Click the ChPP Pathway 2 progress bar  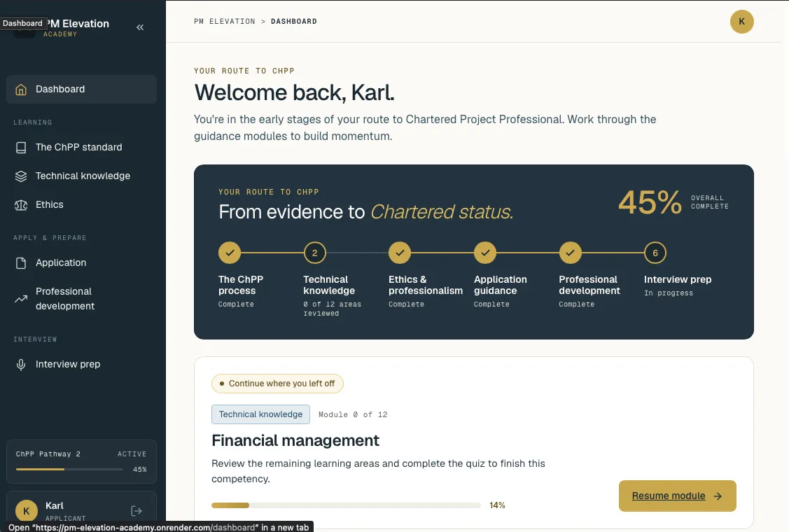point(69,470)
